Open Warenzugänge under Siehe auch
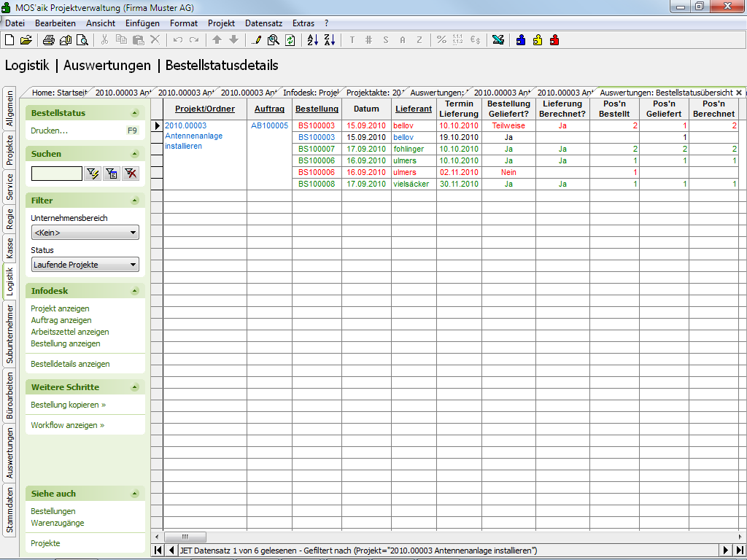This screenshot has width=747, height=560. pos(57,523)
